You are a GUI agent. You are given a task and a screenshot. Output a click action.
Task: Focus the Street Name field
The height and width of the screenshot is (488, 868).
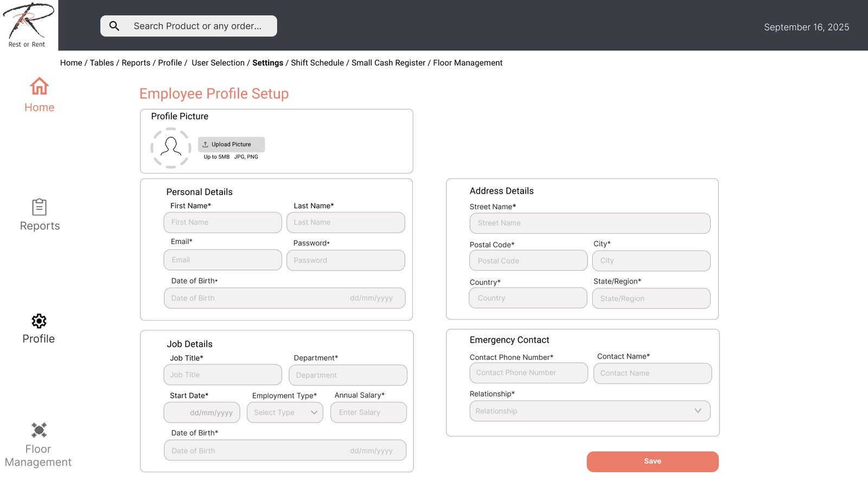[x=590, y=223]
